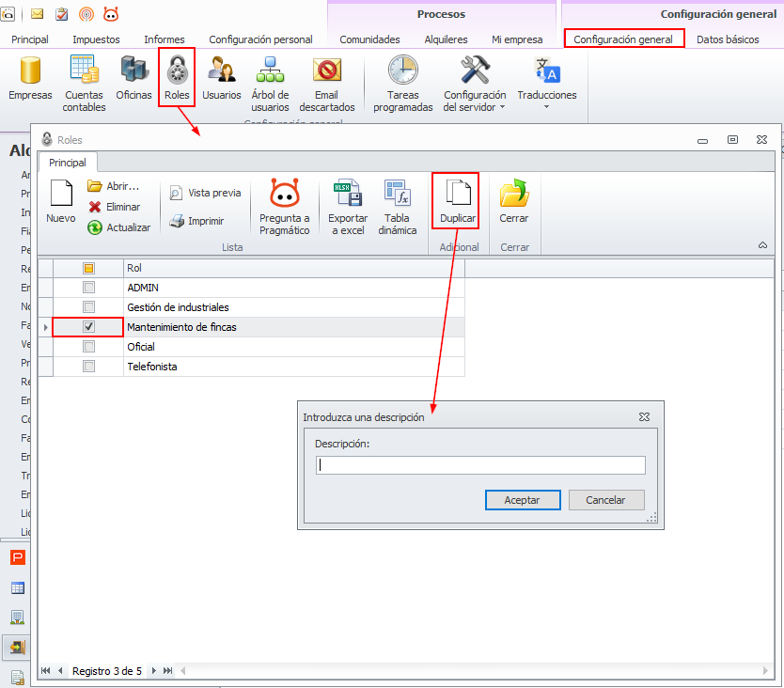The width and height of the screenshot is (784, 688).
Task: Expand the Traducciones dropdown
Action: [x=546, y=107]
